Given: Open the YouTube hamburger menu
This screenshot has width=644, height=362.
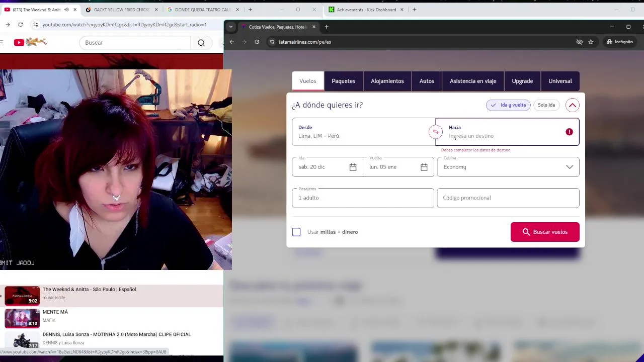Looking at the screenshot, I should coord(2,43).
